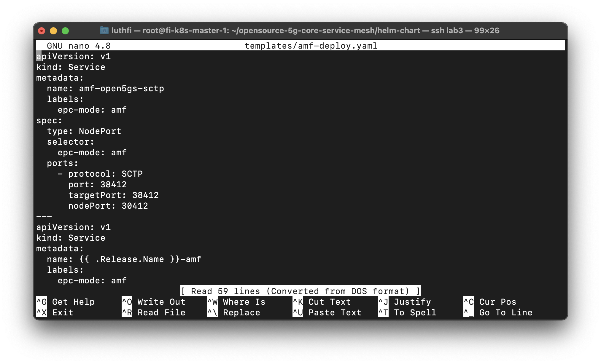Viewport: 601px width, 364px height.
Task: Click the 'type: NodePort' line
Action: 84,131
